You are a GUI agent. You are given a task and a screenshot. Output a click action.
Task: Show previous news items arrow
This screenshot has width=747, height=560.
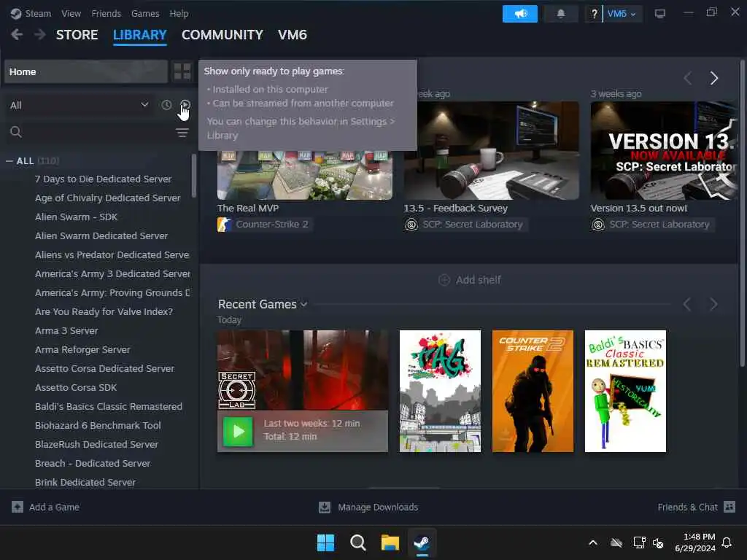click(687, 78)
